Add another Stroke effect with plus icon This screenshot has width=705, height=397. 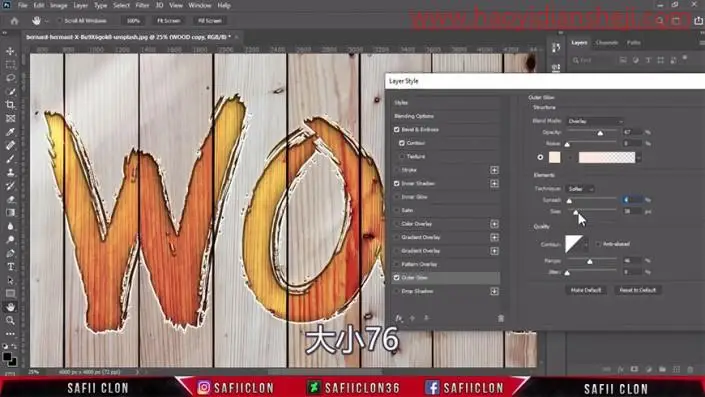point(494,170)
